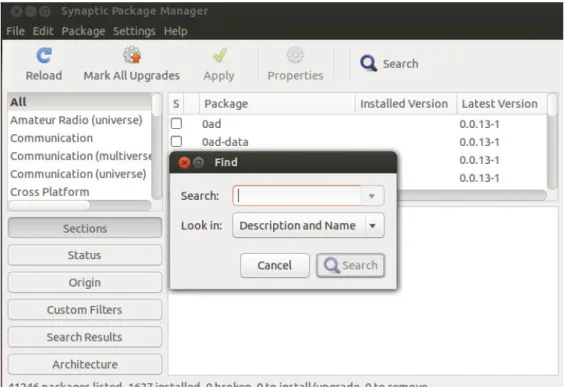The width and height of the screenshot is (567, 387).
Task: Open the Look in dropdown
Action: point(308,225)
